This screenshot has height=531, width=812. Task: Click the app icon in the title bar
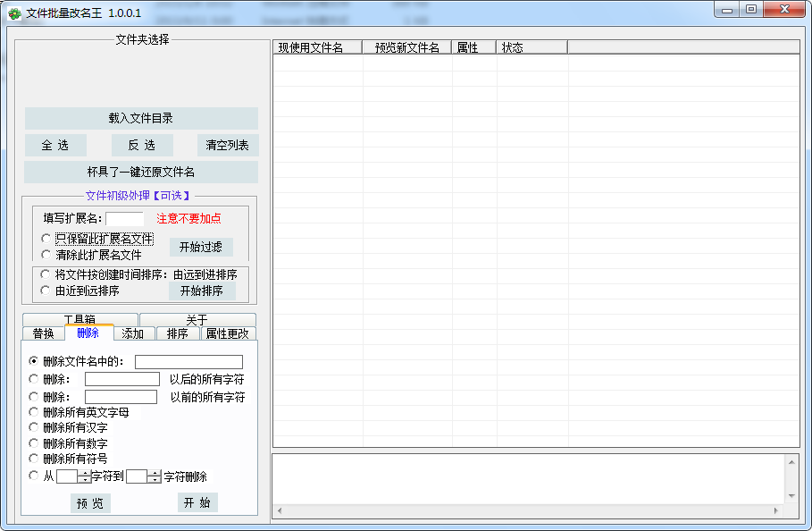point(14,13)
